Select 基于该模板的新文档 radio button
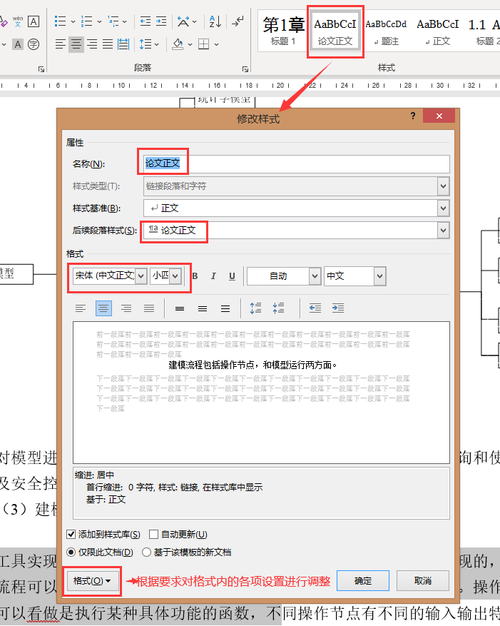The height and width of the screenshot is (626, 500). click(147, 552)
